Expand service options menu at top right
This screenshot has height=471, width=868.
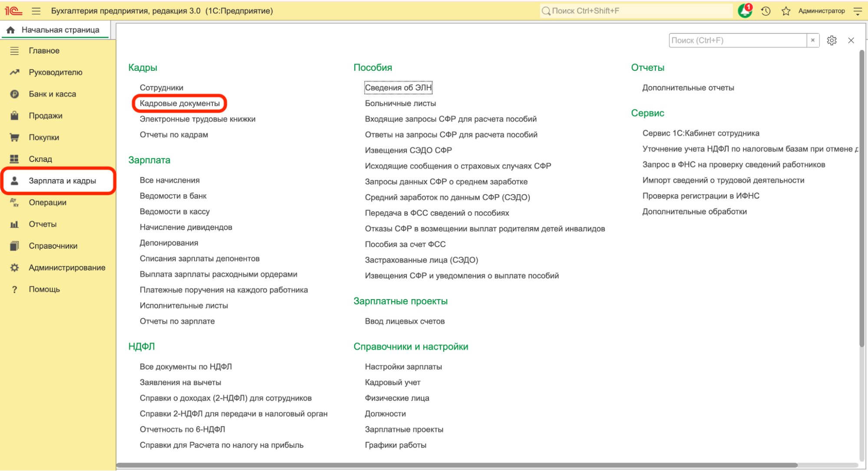click(858, 11)
